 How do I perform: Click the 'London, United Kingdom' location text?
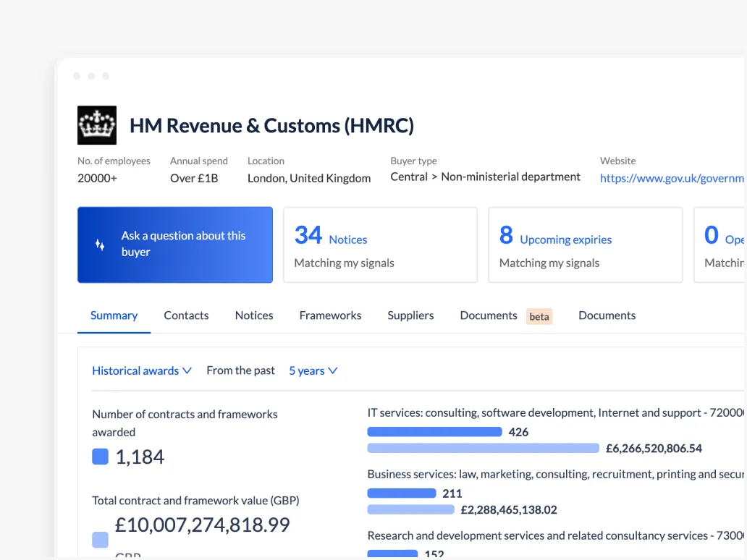click(308, 178)
